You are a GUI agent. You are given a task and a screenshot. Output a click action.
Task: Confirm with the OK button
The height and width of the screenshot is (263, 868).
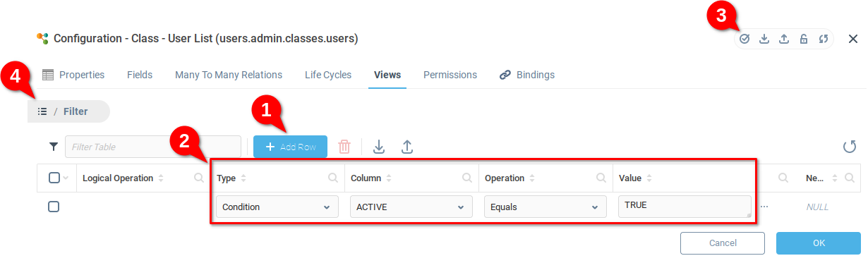[819, 243]
